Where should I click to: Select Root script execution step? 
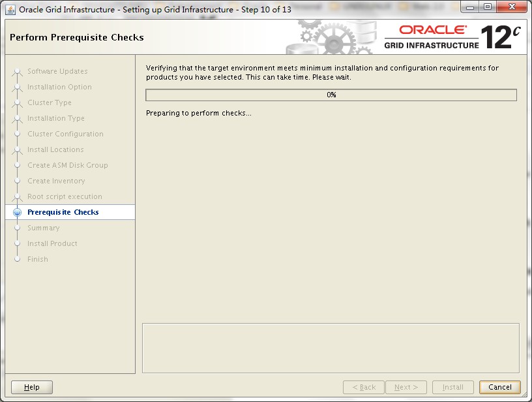[65, 196]
